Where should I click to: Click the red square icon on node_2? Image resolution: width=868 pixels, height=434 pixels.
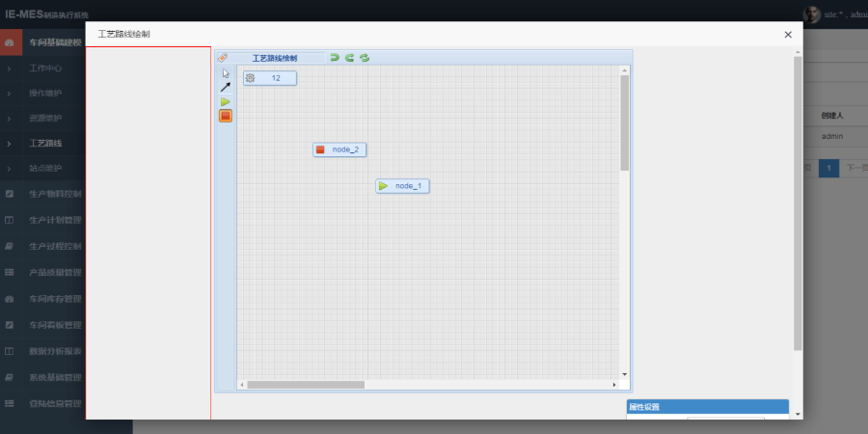click(320, 149)
